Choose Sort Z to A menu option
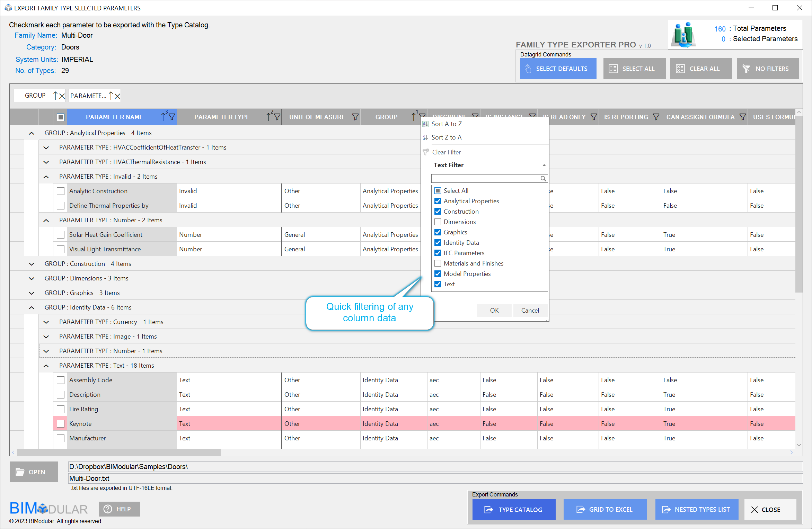 pyautogui.click(x=446, y=137)
